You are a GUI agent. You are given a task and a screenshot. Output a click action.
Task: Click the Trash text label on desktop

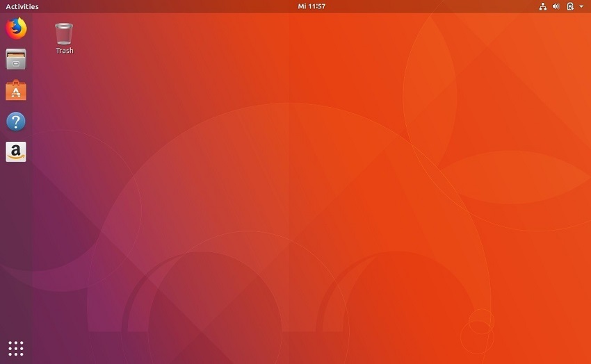click(x=65, y=51)
